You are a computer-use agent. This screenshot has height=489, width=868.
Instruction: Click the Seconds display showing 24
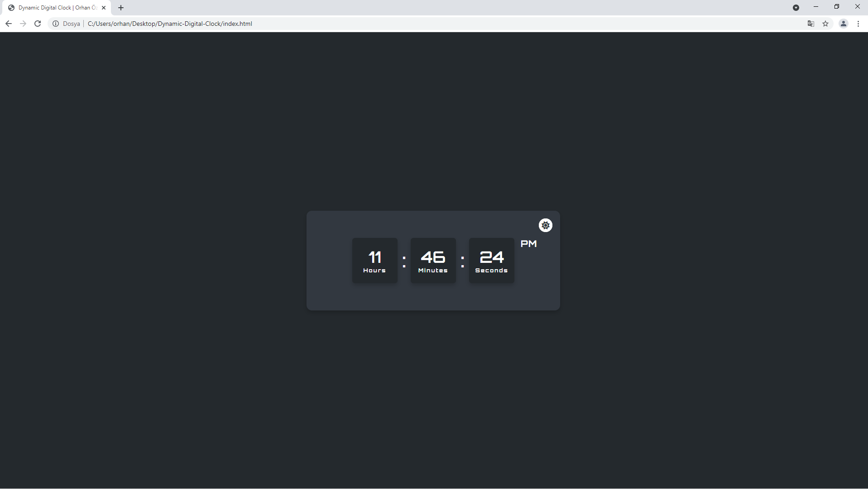[491, 260]
